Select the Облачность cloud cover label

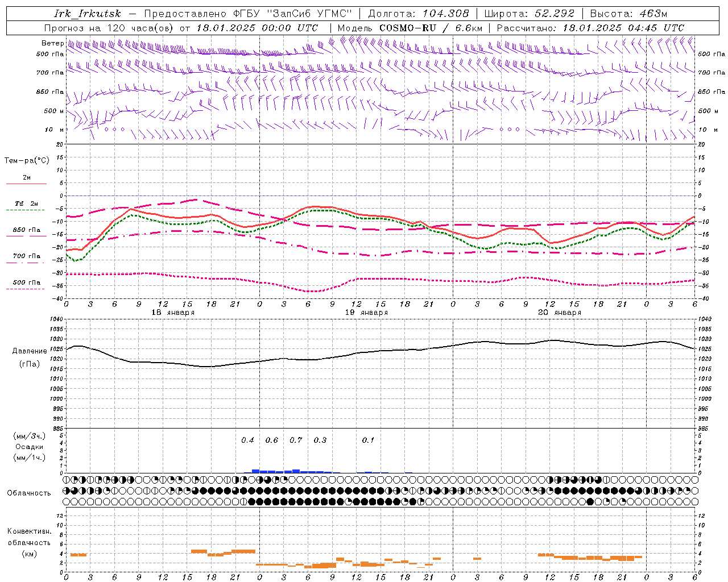(29, 493)
